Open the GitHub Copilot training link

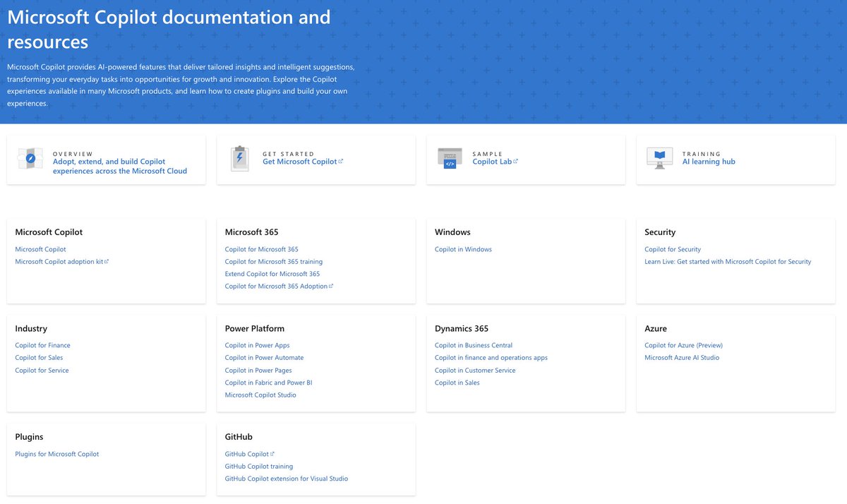(259, 467)
